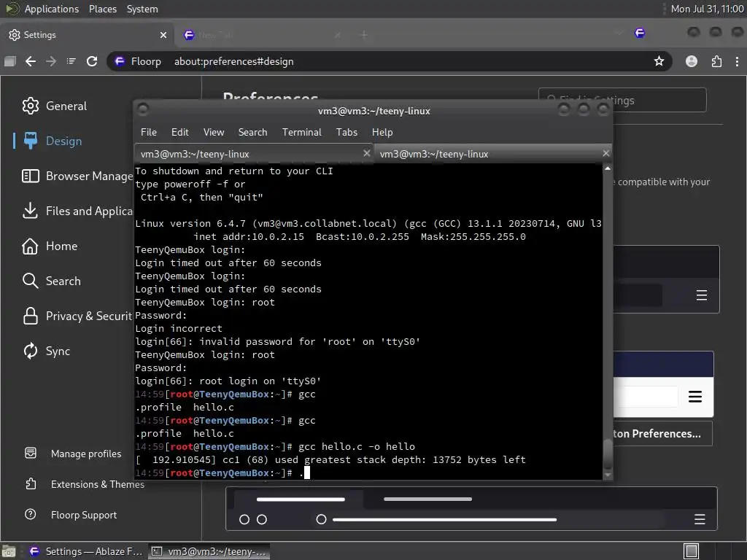Open the terminal File menu
The image size is (747, 560).
149,133
